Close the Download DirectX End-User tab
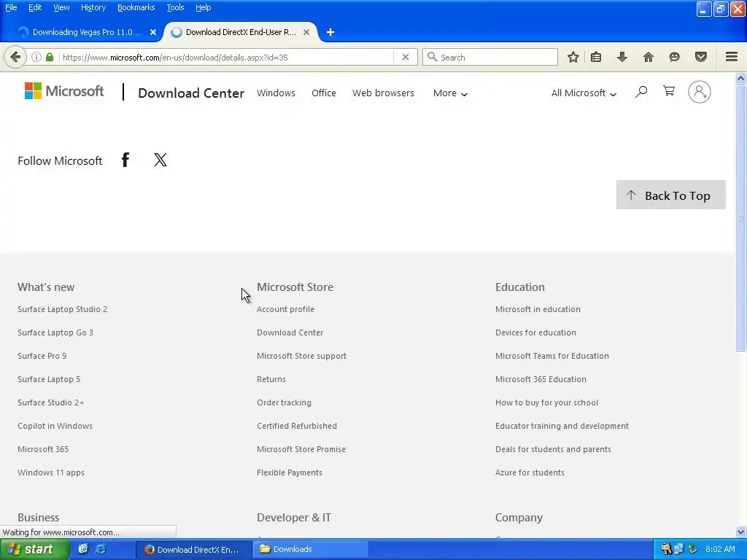 click(x=306, y=32)
